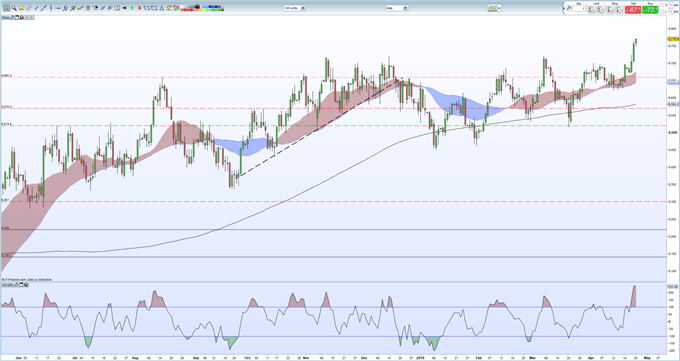Click the green Buy price button
Viewport: 680px width, 361px height.
tap(650, 10)
